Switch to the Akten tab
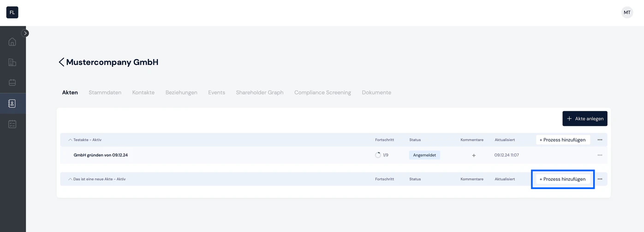 point(70,92)
